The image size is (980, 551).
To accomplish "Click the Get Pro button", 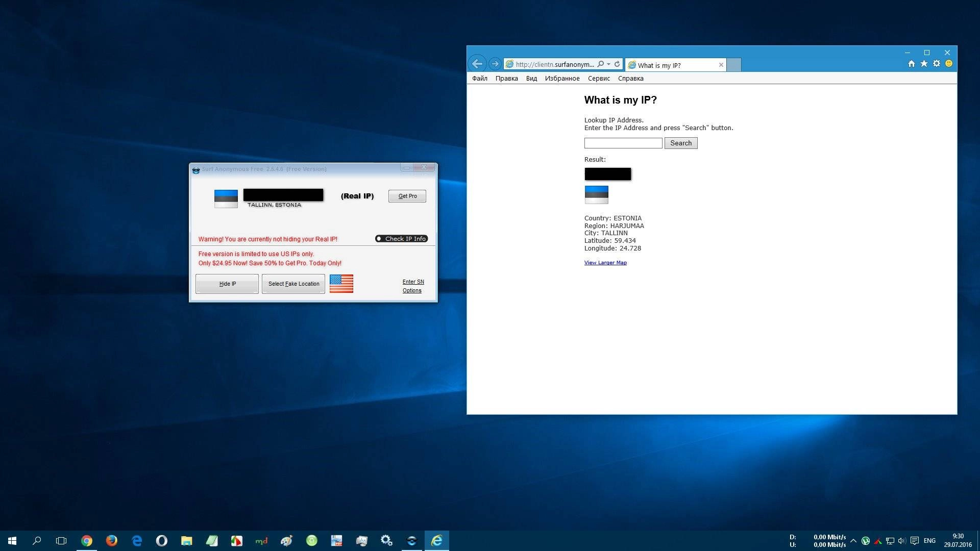I will (x=407, y=196).
